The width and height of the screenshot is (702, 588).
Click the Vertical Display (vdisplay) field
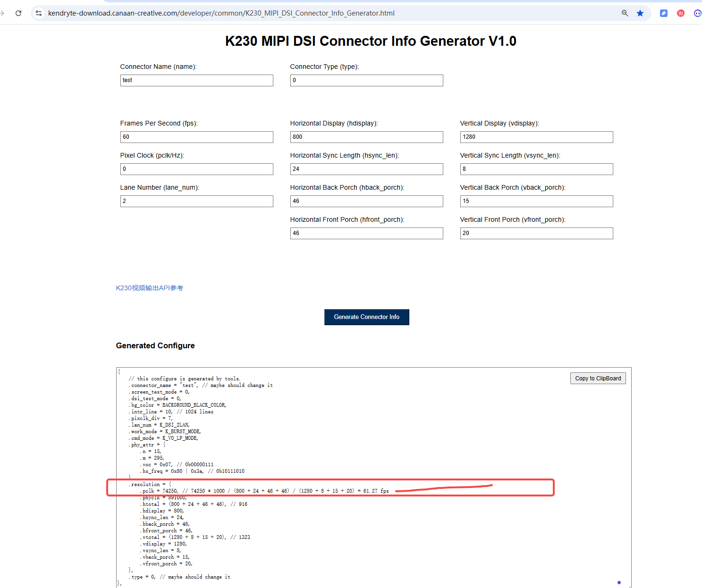click(x=536, y=137)
